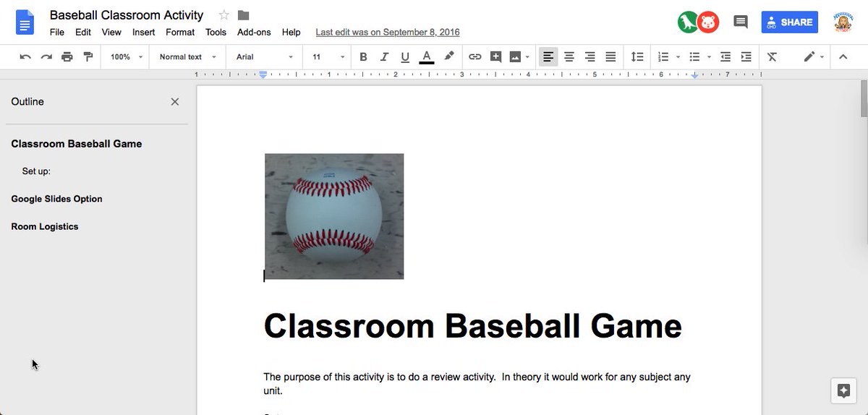Open the Edit menu
Screen dimensions: 868x415
click(x=83, y=32)
